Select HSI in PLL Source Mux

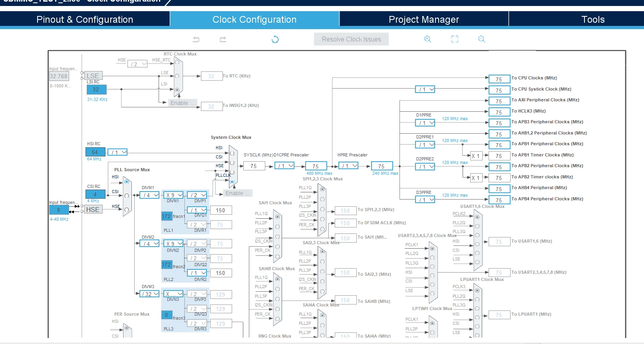point(127,182)
